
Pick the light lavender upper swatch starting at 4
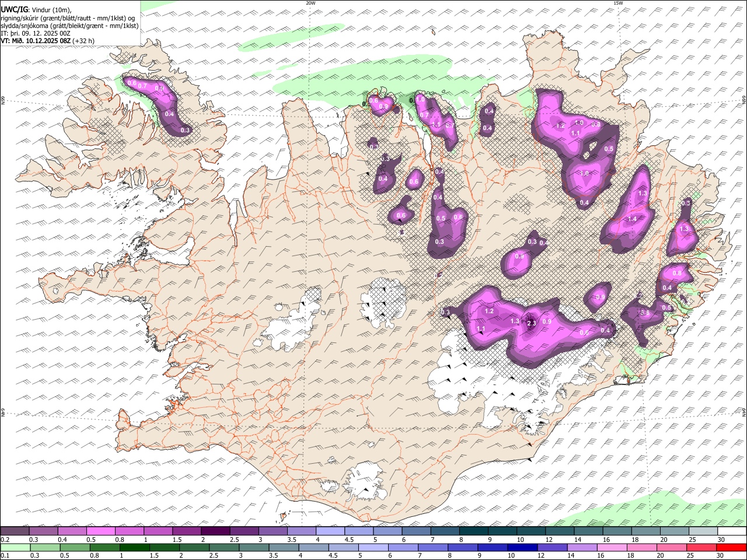pyautogui.click(x=330, y=531)
